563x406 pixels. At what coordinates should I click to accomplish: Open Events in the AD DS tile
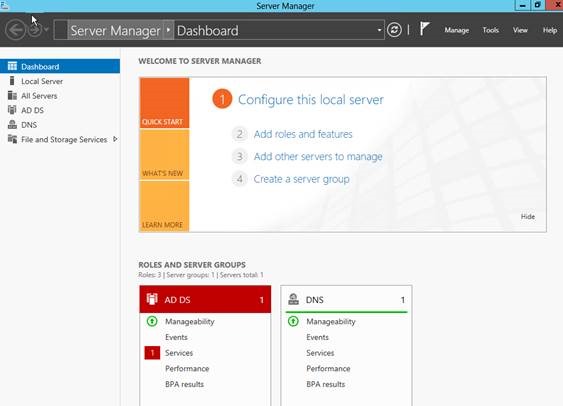click(176, 337)
